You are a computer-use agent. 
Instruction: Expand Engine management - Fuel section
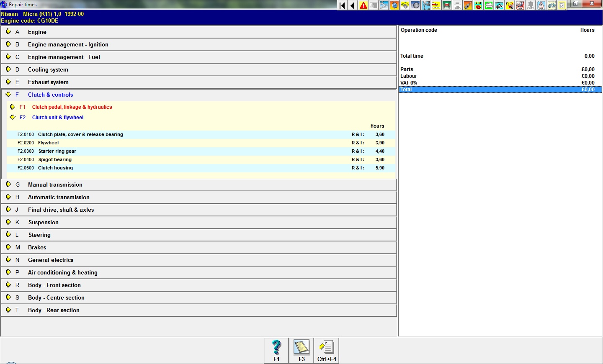click(198, 57)
